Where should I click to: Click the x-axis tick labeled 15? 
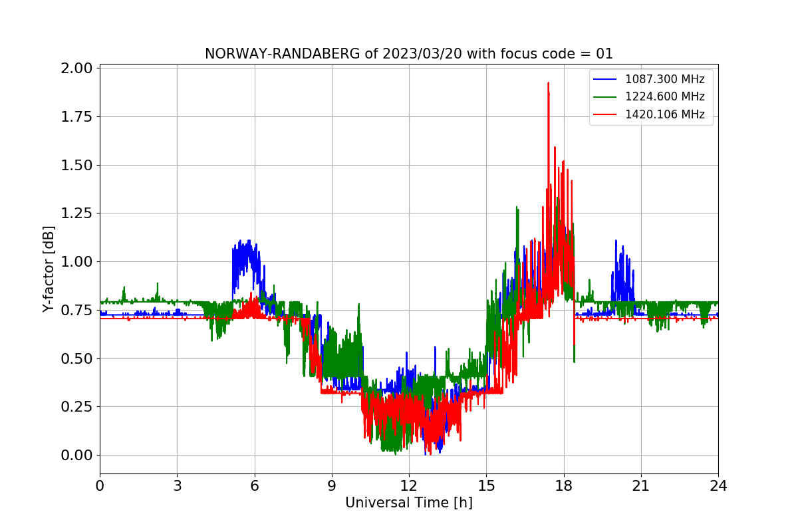pyautogui.click(x=486, y=486)
